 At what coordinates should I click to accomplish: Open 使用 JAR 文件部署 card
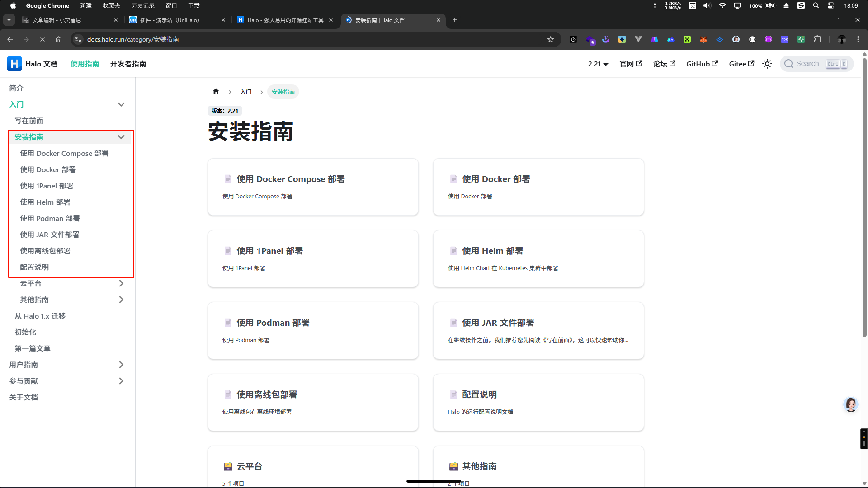click(538, 330)
